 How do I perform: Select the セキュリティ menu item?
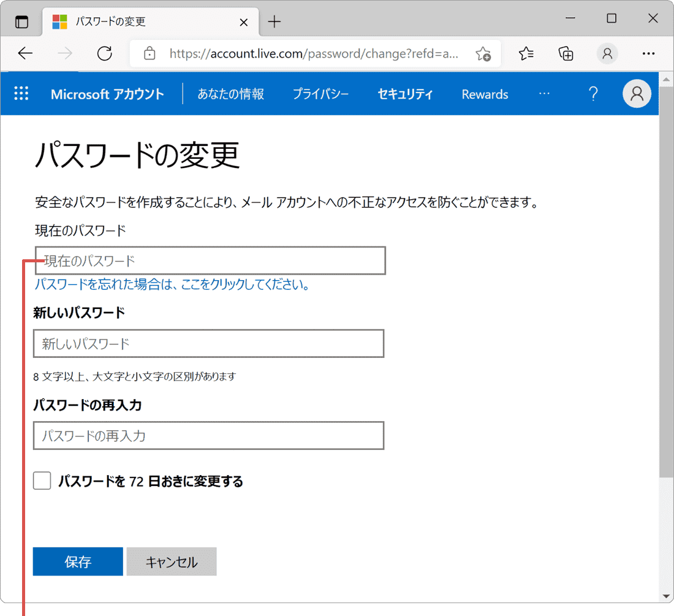click(x=405, y=94)
